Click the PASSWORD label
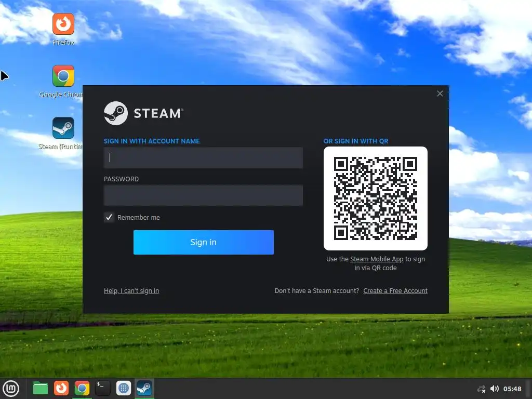The width and height of the screenshot is (532, 399). pyautogui.click(x=121, y=179)
